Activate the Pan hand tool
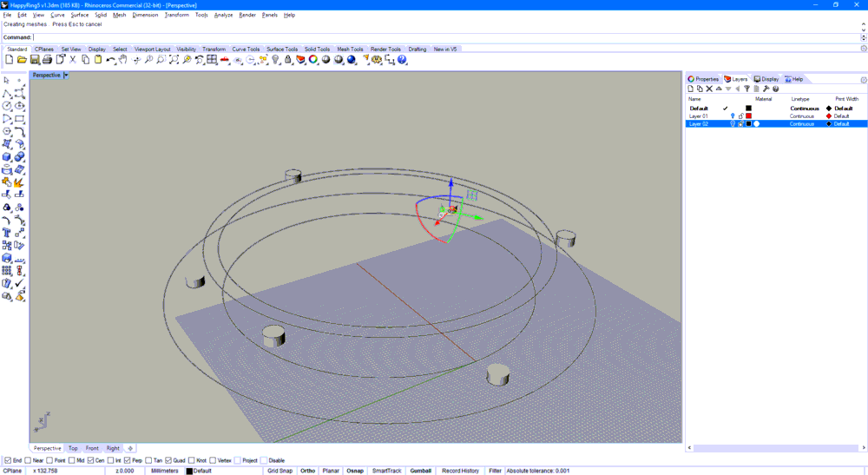Image resolution: width=868 pixels, height=475 pixels. pos(123,60)
